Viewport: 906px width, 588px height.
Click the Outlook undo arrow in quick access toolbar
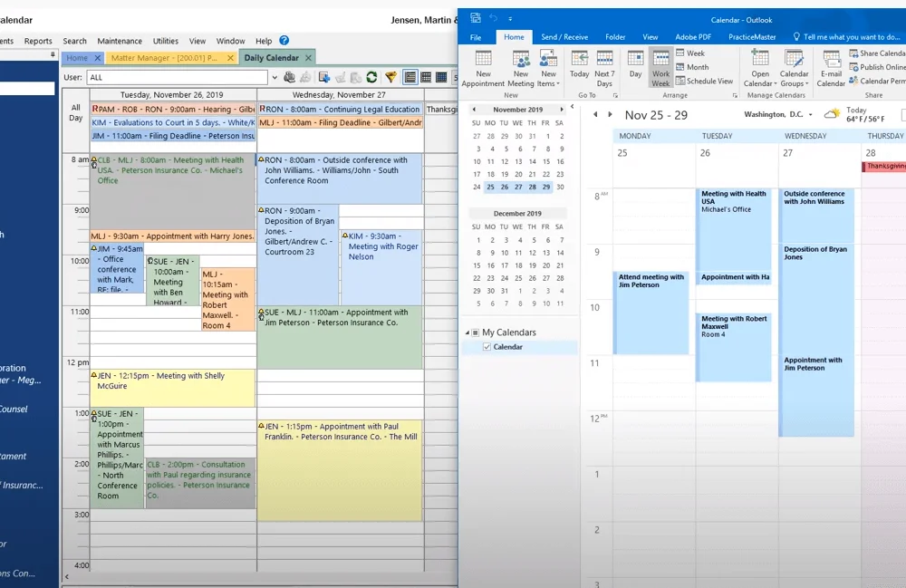pyautogui.click(x=493, y=18)
